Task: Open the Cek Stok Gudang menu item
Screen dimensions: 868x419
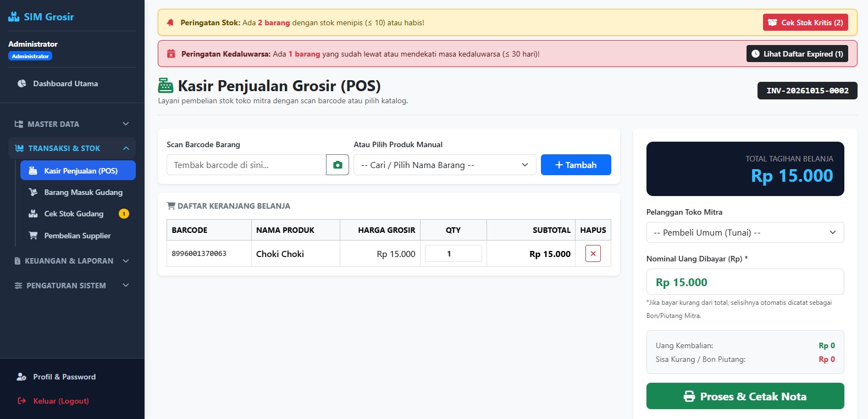Action: point(78,214)
